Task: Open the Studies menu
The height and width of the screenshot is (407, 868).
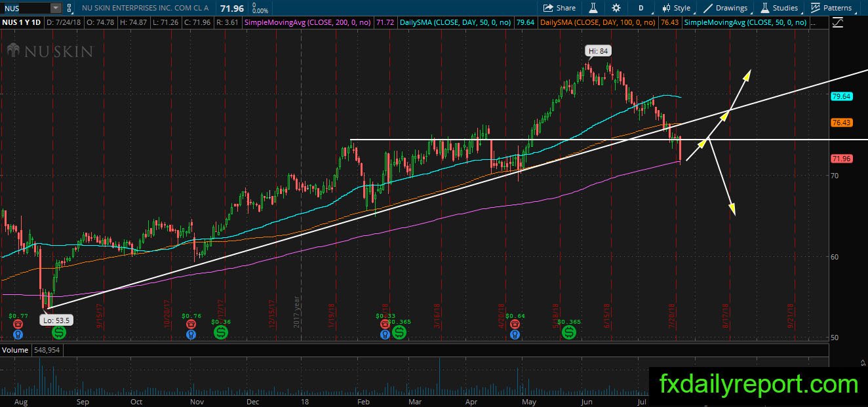Action: [x=779, y=8]
